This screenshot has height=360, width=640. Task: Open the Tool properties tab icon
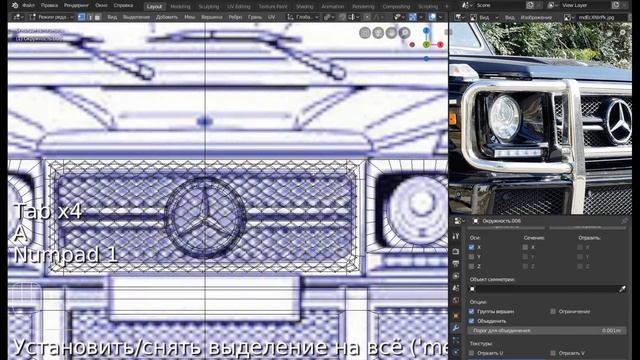pos(456,236)
